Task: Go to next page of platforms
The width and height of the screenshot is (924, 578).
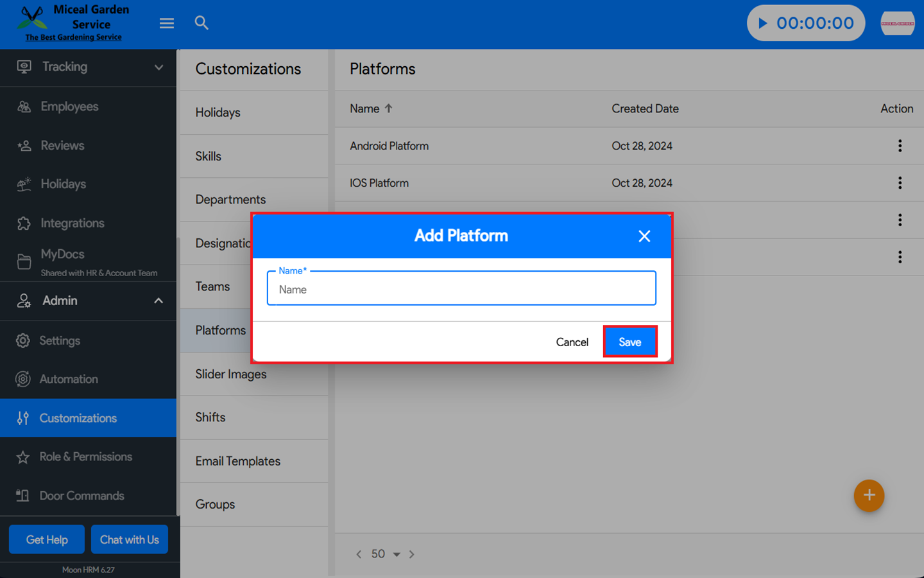Action: click(x=412, y=554)
